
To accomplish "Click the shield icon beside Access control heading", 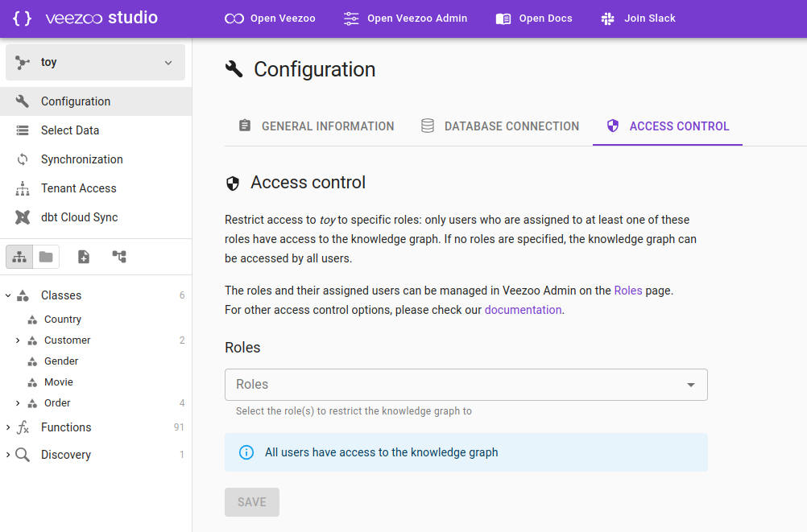I will coord(233,184).
